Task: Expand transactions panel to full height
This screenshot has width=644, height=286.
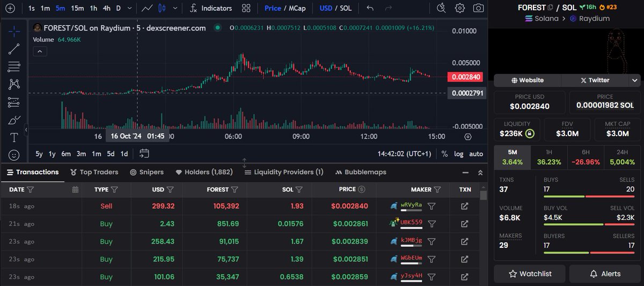Action: click(480, 173)
